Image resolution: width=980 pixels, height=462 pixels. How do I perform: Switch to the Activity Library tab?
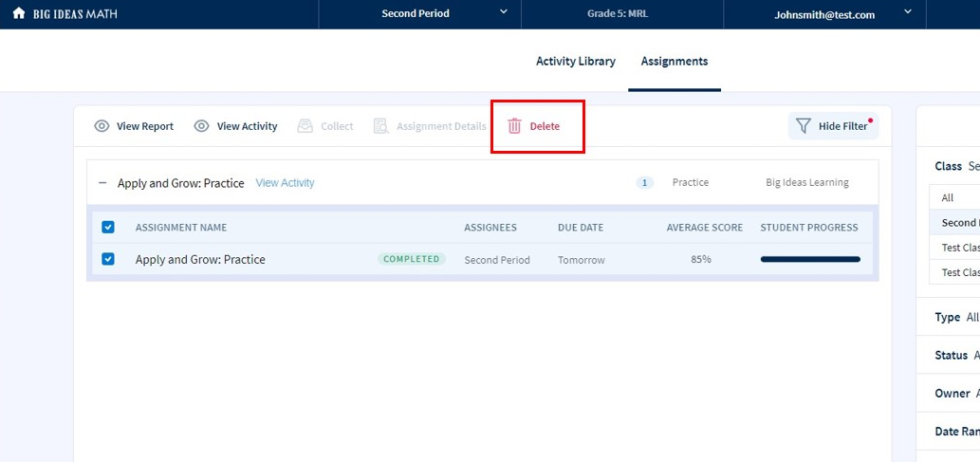(x=575, y=62)
